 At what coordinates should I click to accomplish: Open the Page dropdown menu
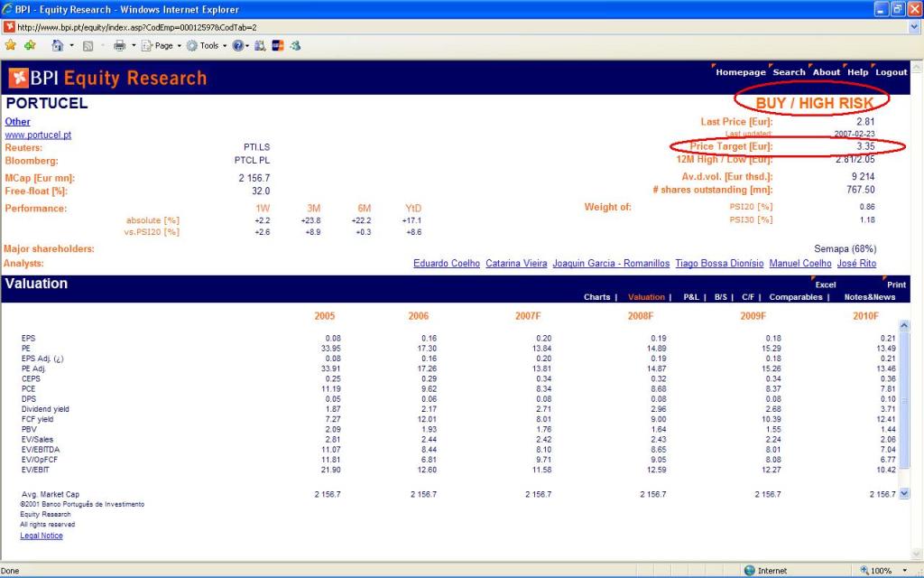[x=162, y=45]
